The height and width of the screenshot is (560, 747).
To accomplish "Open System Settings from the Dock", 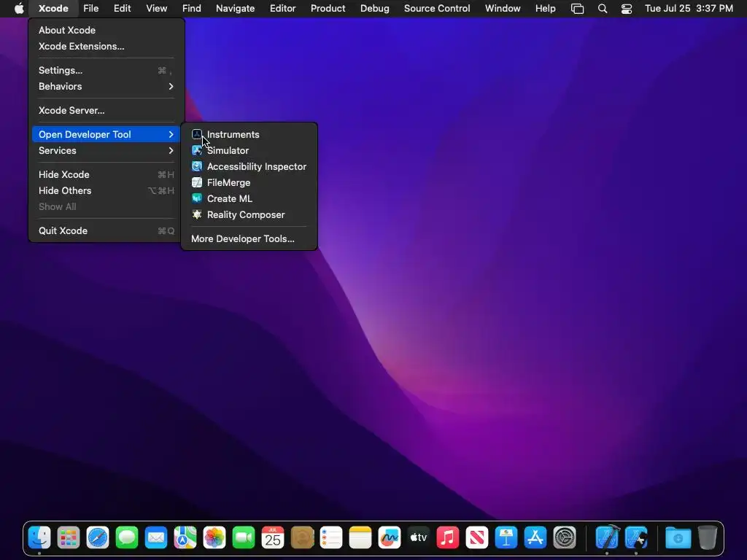I will pyautogui.click(x=565, y=538).
